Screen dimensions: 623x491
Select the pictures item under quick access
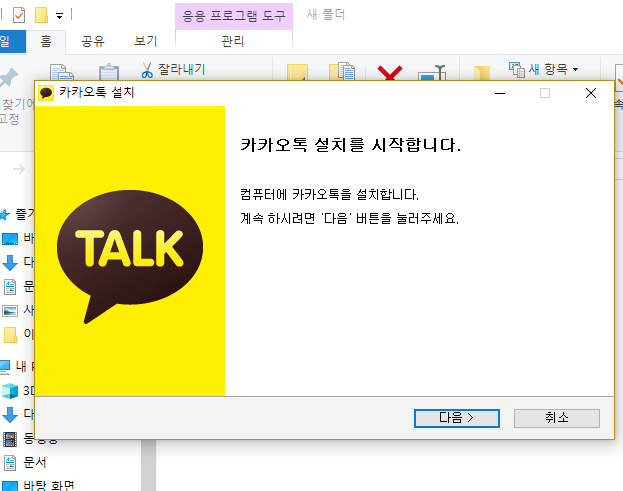point(17,310)
